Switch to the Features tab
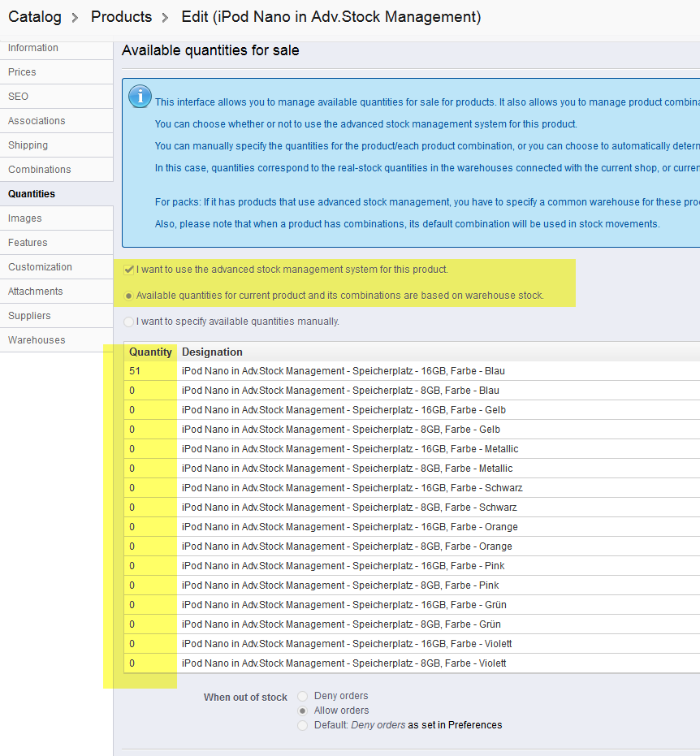 click(x=56, y=243)
